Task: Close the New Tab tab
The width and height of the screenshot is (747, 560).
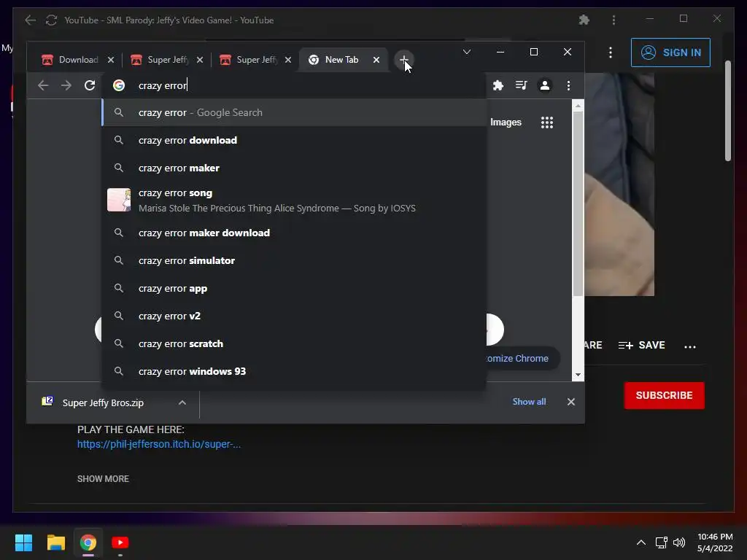Action: pos(376,60)
